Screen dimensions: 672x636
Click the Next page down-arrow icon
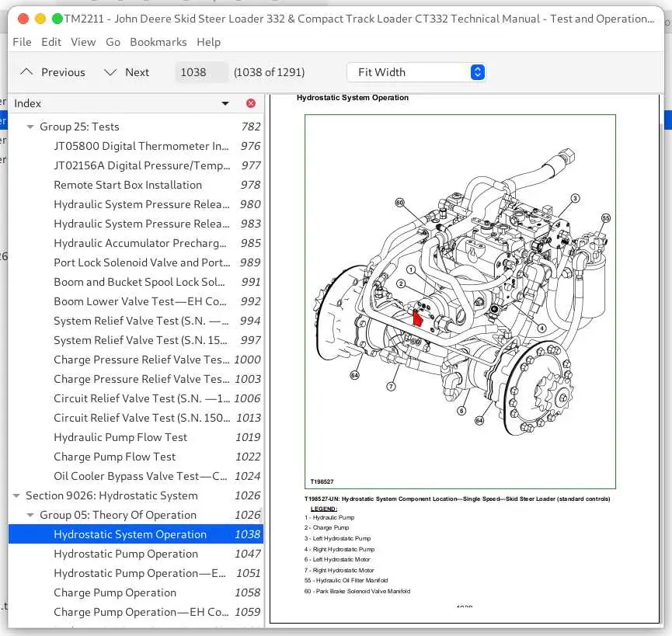tap(110, 72)
